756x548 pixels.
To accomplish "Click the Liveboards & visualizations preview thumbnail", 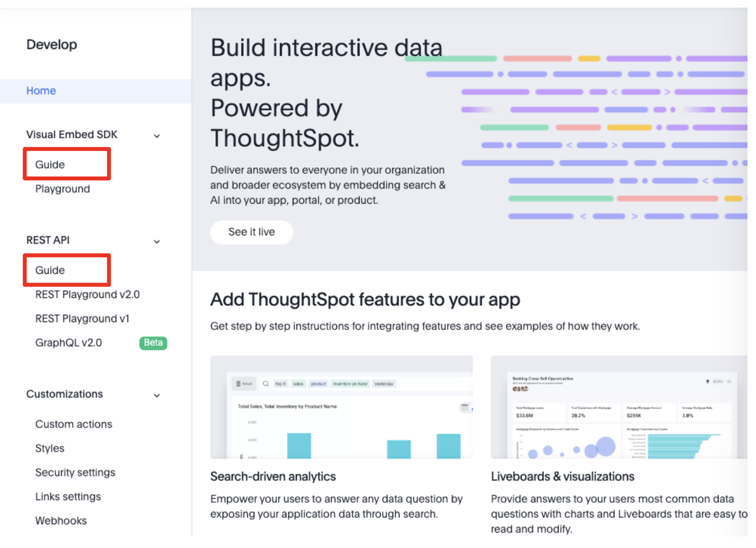I will point(619,406).
